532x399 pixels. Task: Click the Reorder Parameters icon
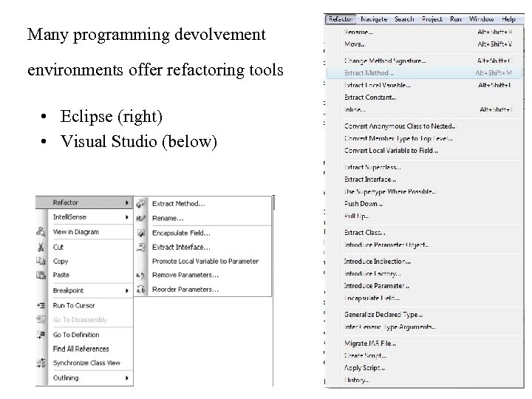pos(140,290)
